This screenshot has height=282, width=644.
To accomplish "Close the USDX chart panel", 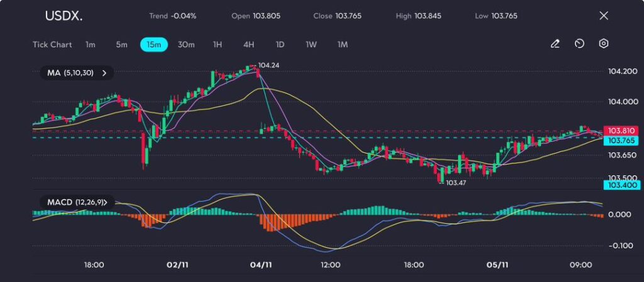I will point(604,16).
